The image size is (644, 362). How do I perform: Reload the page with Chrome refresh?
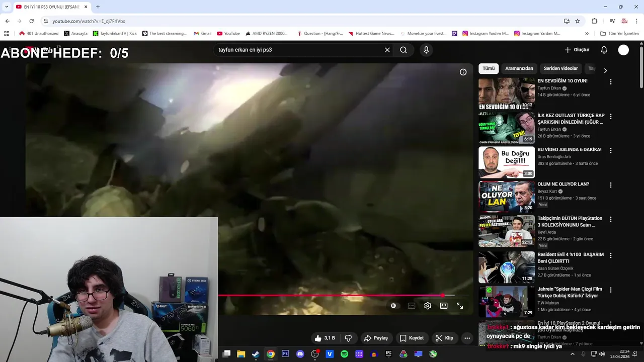(x=31, y=21)
